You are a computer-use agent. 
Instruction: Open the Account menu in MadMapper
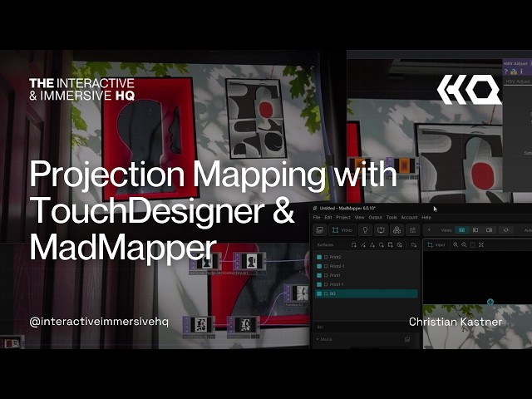coord(409,218)
